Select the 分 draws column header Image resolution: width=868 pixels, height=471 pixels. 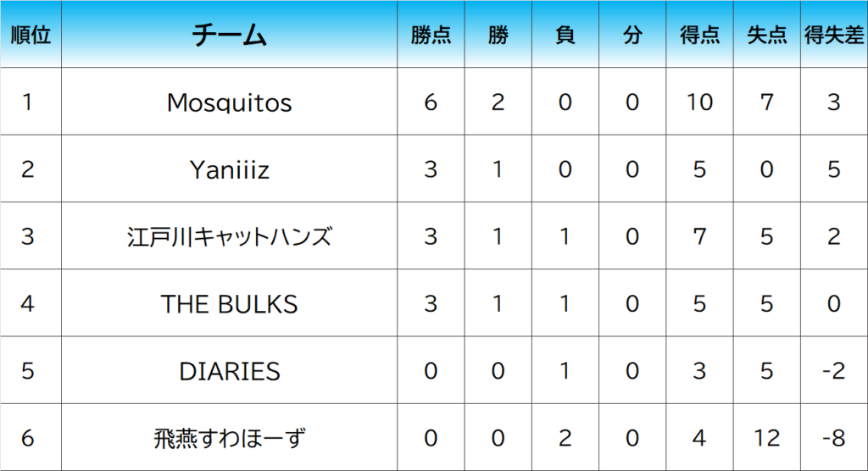632,36
